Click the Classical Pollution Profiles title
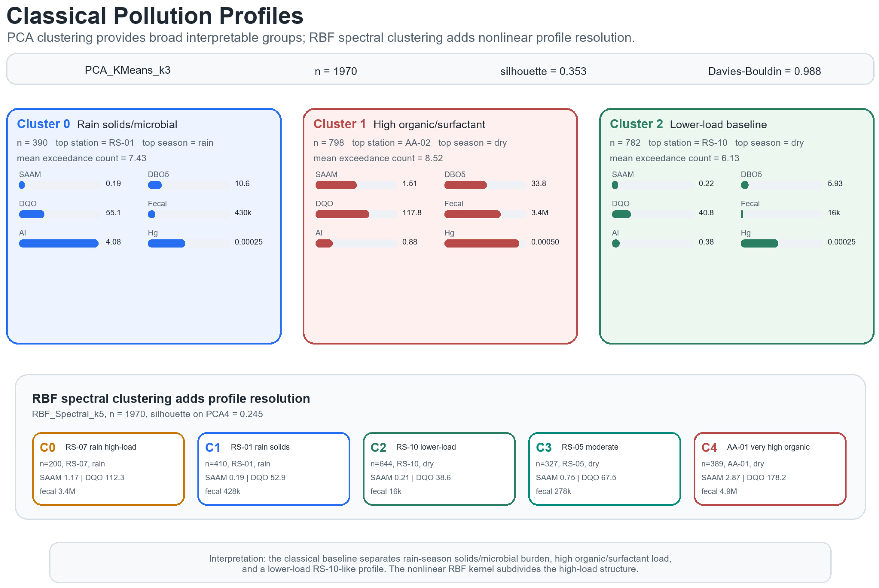The image size is (879, 588). tap(155, 16)
